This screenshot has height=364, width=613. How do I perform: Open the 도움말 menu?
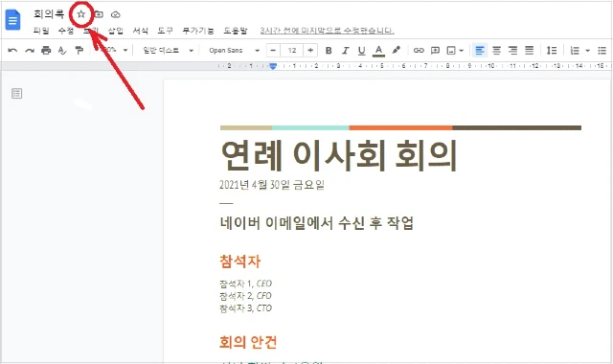(236, 31)
